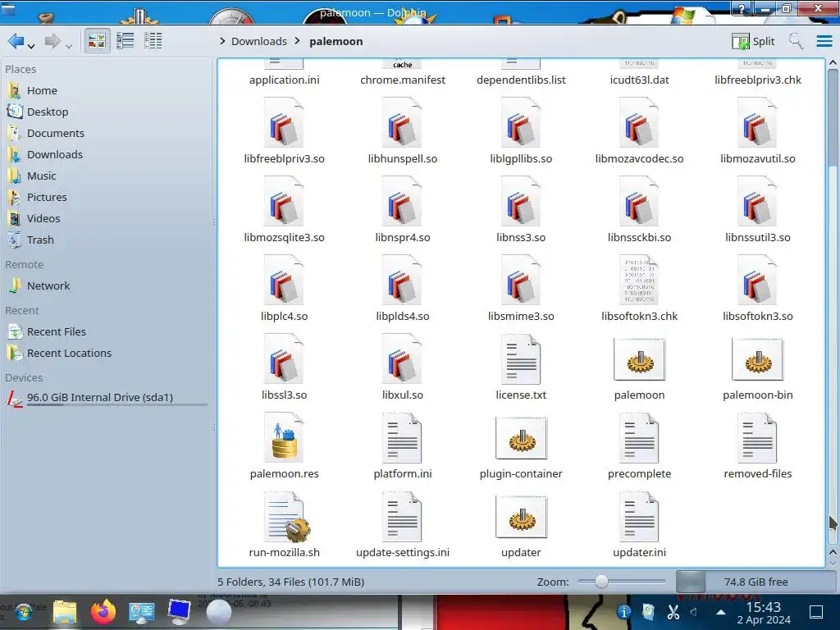Select libmozavutil.so library icon
This screenshot has height=630, width=840.
[757, 123]
